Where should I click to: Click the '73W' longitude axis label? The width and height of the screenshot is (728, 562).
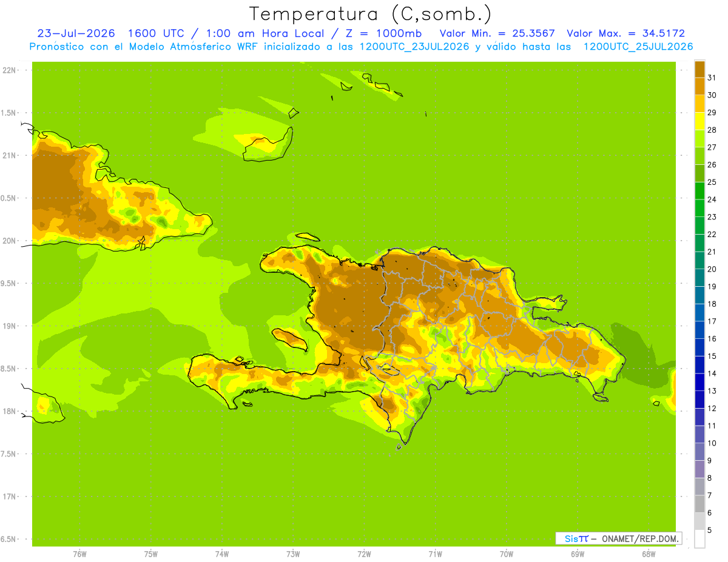[293, 554]
